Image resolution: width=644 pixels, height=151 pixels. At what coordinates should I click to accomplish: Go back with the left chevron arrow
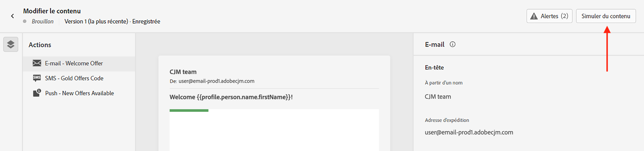[x=12, y=16]
